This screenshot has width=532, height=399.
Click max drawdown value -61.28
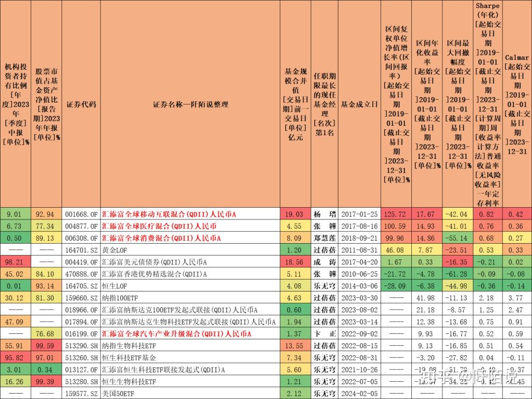pos(458,274)
